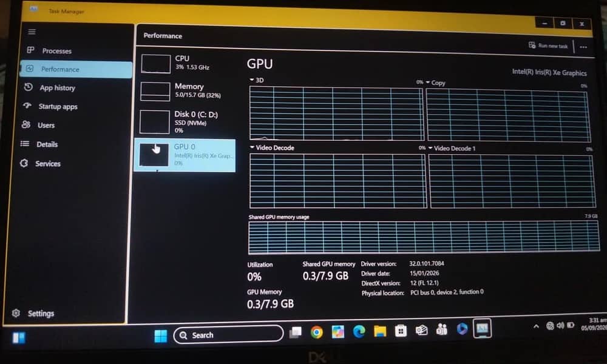The image size is (607, 364).
Task: Click the Utilization 0% value
Action: (x=254, y=277)
